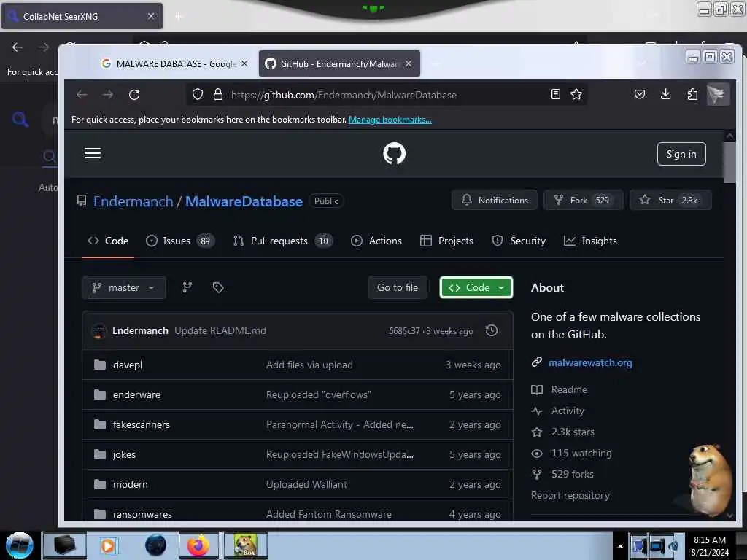747x560 pixels.
Task: Expand the master branch dropdown
Action: (x=124, y=287)
